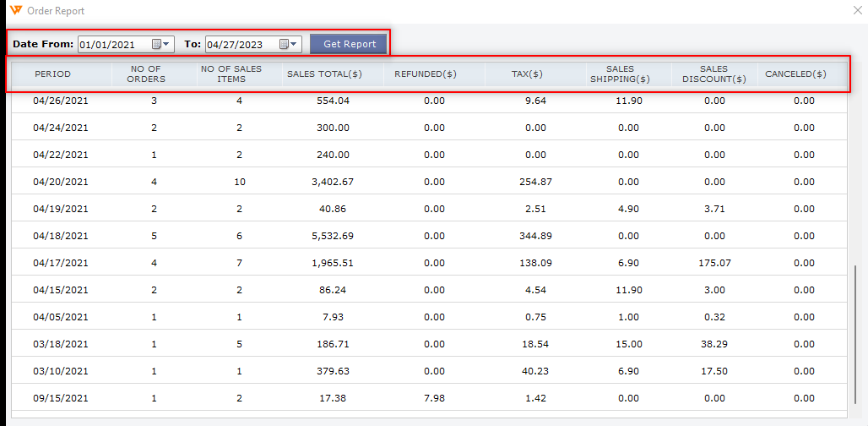
Task: Click sales total value 186.71
Action: [333, 344]
